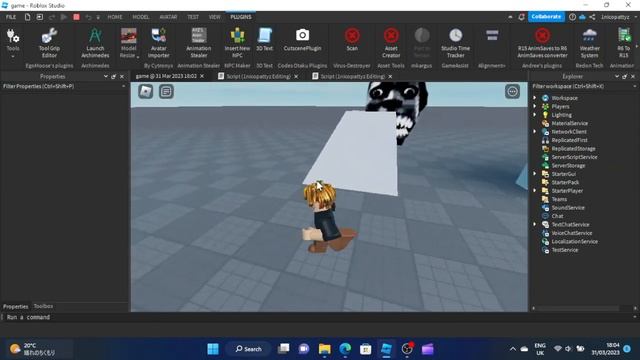
Task: Click Insert New NPC plugin
Action: click(x=237, y=43)
